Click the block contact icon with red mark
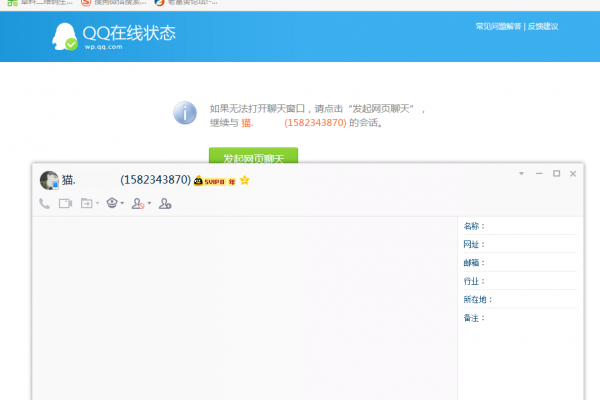The height and width of the screenshot is (400, 600). tap(138, 203)
